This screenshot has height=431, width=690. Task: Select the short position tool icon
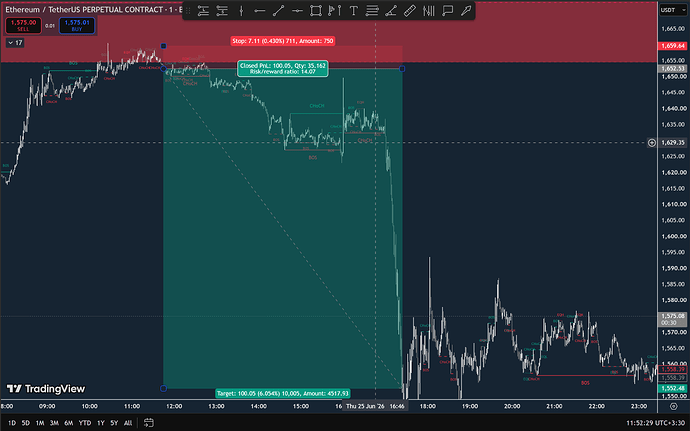222,11
